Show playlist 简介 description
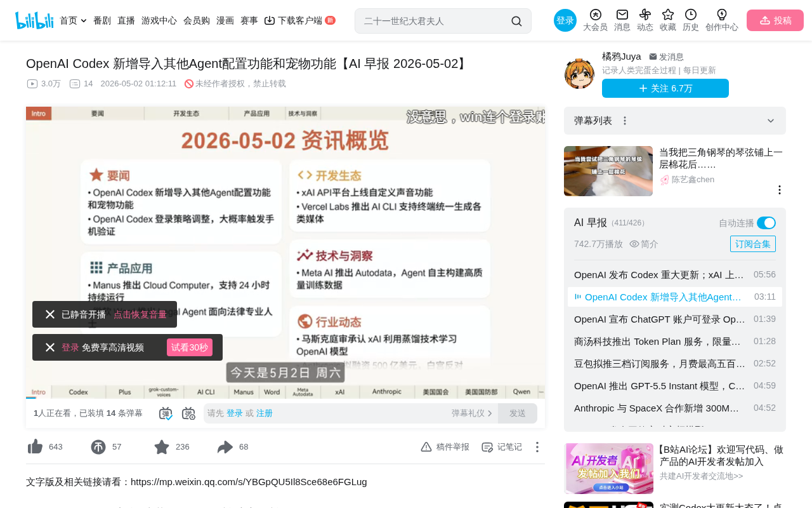The width and height of the screenshot is (812, 508). tap(644, 244)
